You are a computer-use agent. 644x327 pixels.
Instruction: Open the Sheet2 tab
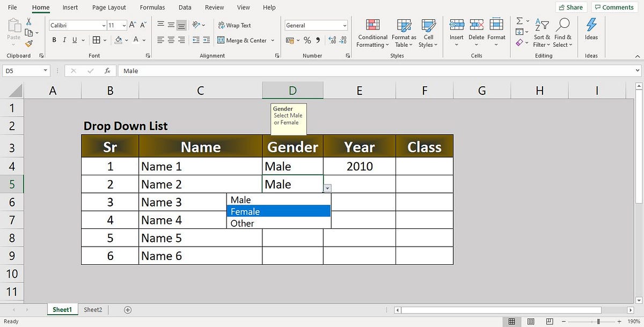92,309
